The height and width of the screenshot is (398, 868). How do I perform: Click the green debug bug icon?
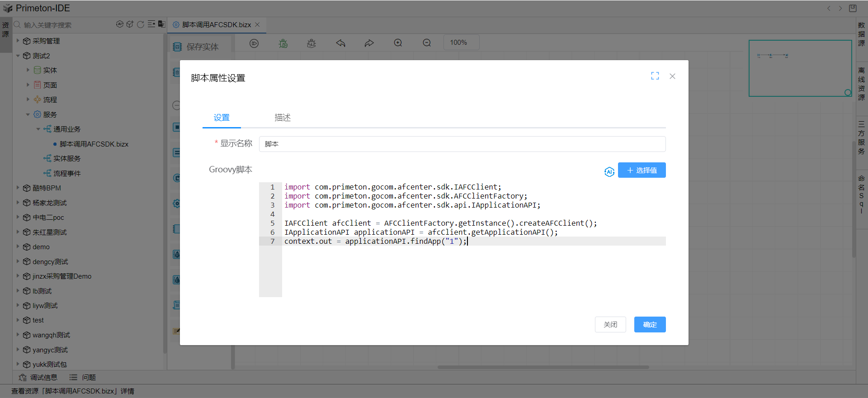(x=283, y=43)
